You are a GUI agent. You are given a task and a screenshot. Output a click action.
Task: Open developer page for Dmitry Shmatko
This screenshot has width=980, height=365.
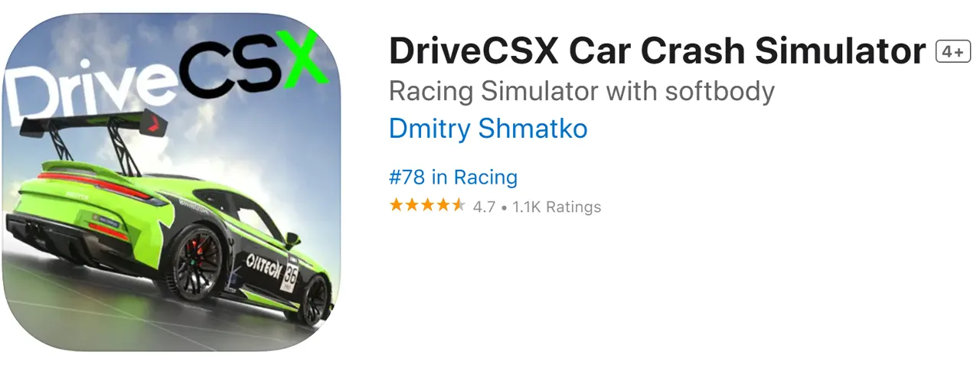[488, 128]
